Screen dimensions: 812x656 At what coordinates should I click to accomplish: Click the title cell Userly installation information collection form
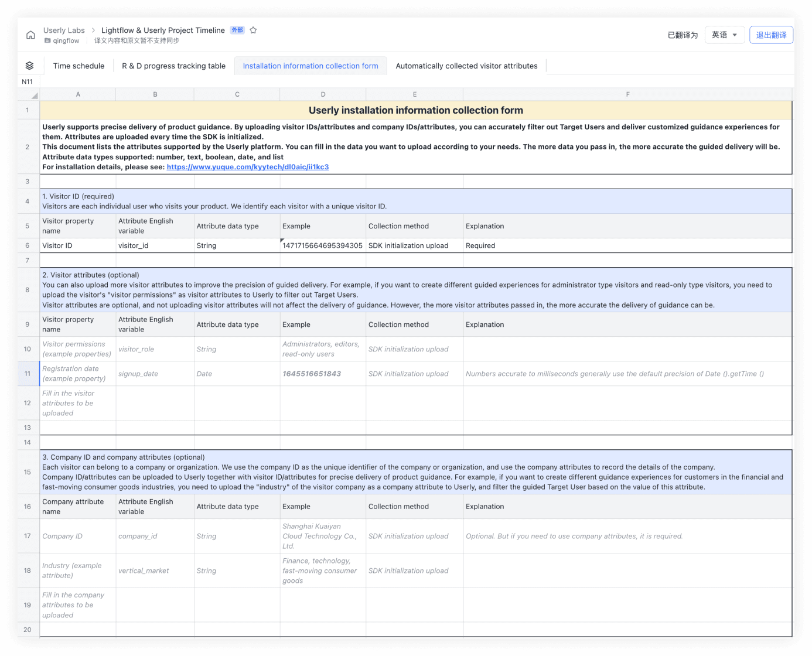pos(416,110)
